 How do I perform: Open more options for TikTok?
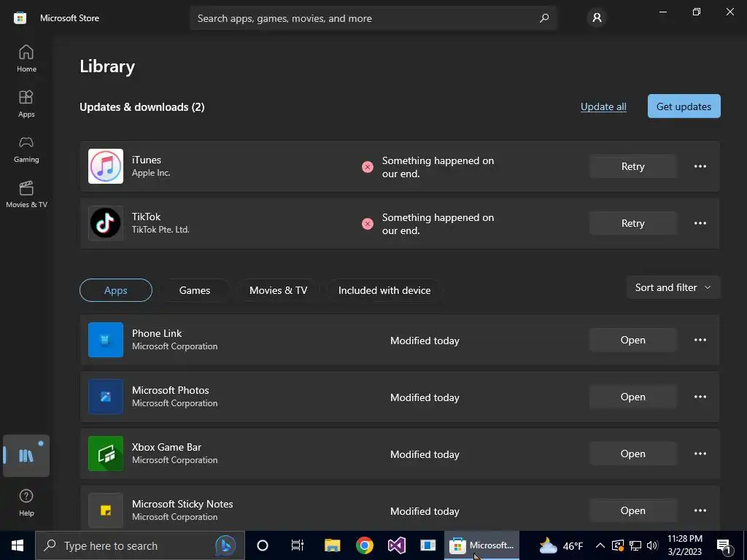tap(700, 223)
